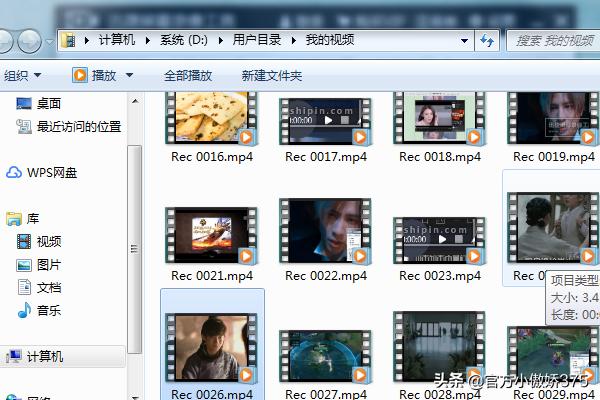The width and height of the screenshot is (600, 400).
Task: Expand arrow after 用户目录 in address path
Action: pyautogui.click(x=293, y=40)
